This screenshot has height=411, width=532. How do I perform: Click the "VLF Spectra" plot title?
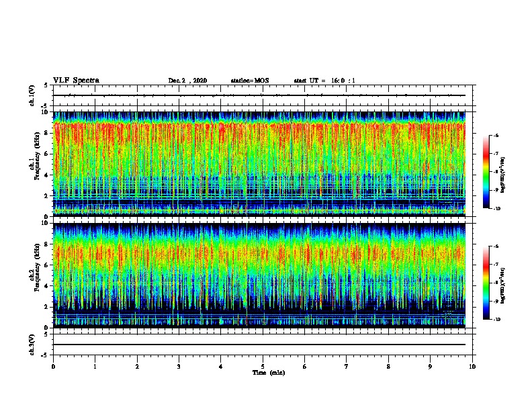point(76,81)
